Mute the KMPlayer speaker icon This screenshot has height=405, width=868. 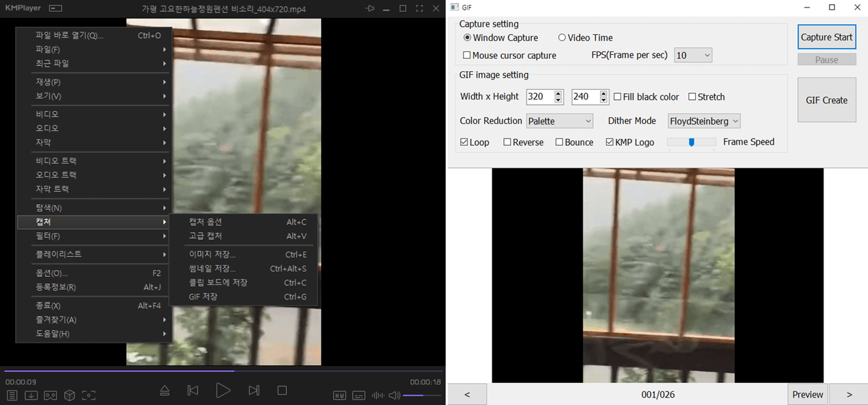(x=394, y=395)
